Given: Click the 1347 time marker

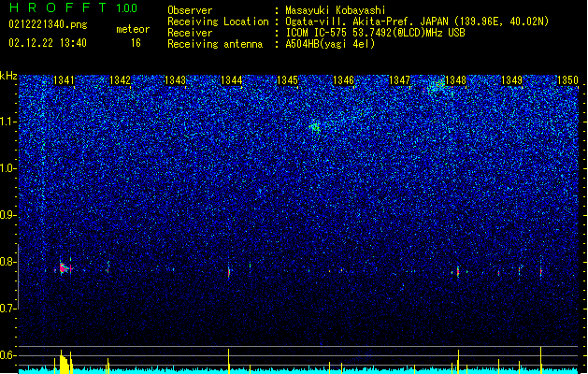Looking at the screenshot, I should [400, 80].
